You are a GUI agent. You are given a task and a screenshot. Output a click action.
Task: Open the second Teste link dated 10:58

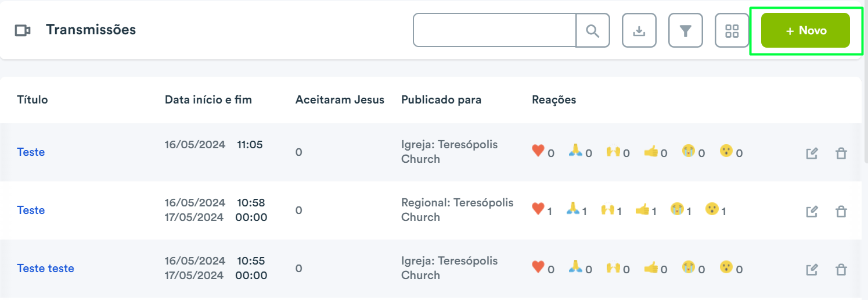(x=31, y=210)
